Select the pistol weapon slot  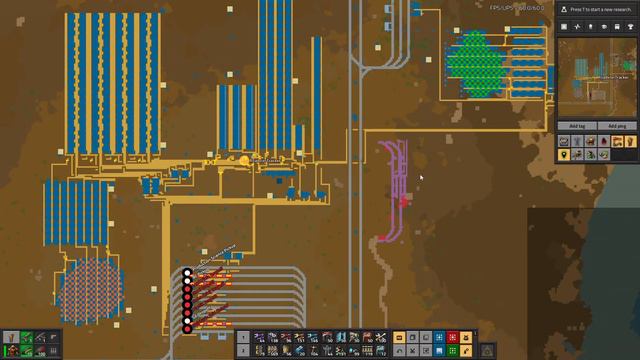click(x=53, y=337)
